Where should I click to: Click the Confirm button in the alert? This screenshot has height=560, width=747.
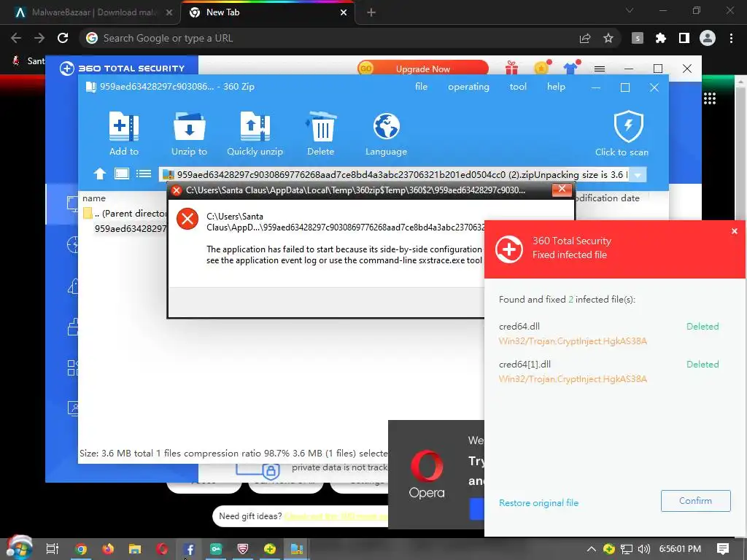pos(695,501)
